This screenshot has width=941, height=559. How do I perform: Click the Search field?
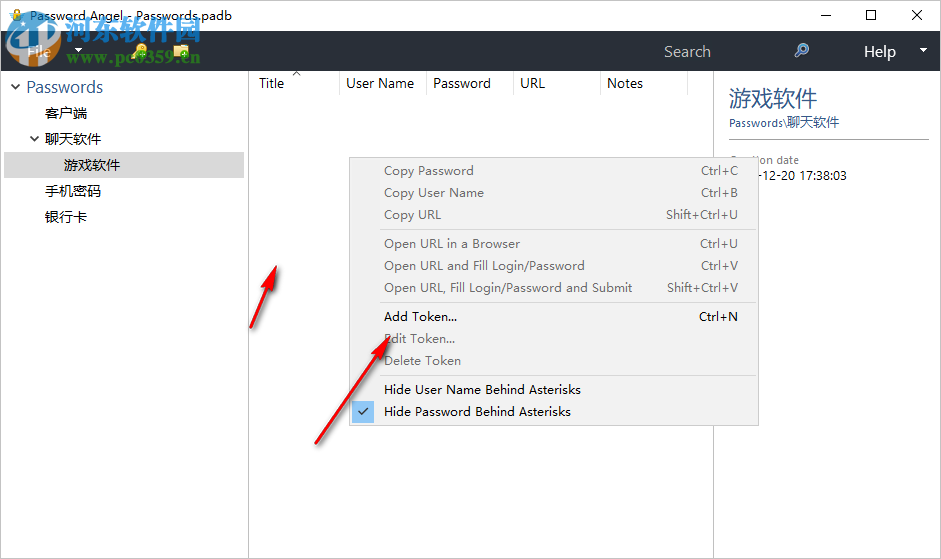687,52
